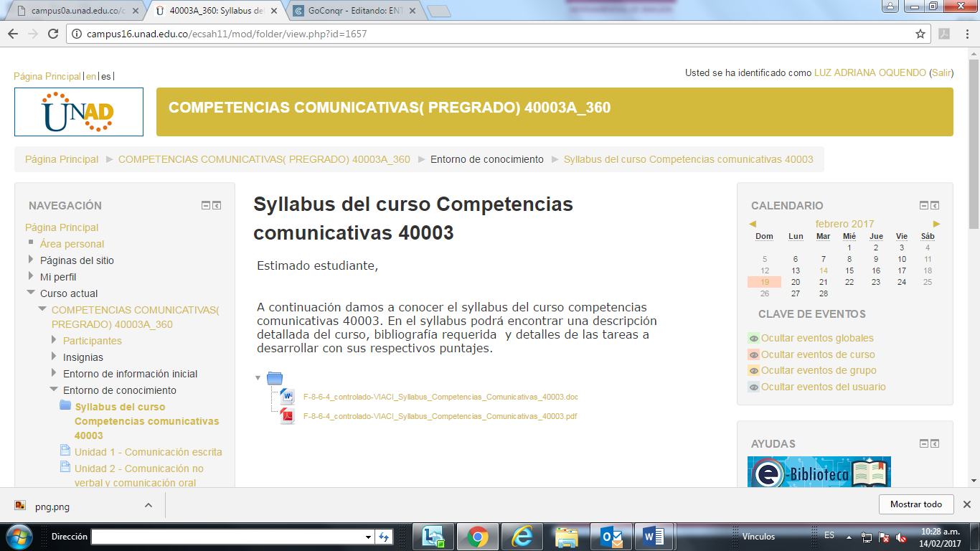Click the Salir logout link
The width and height of the screenshot is (980, 551).
(x=941, y=73)
